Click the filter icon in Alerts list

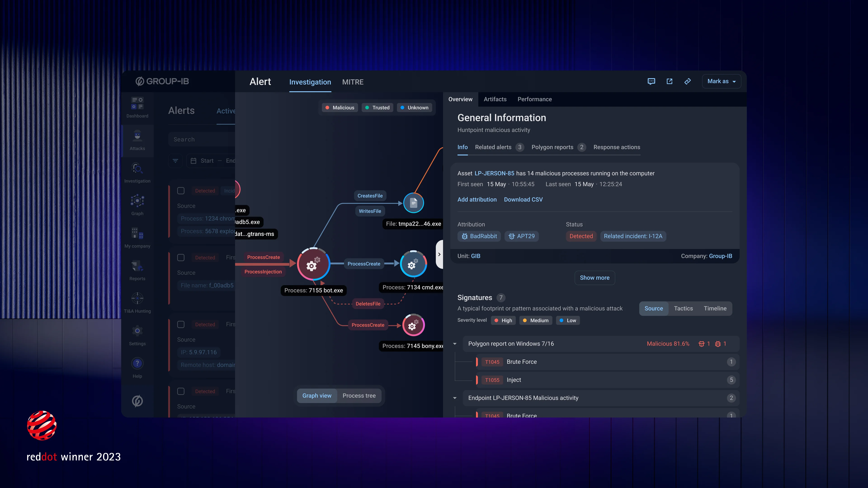tap(175, 161)
